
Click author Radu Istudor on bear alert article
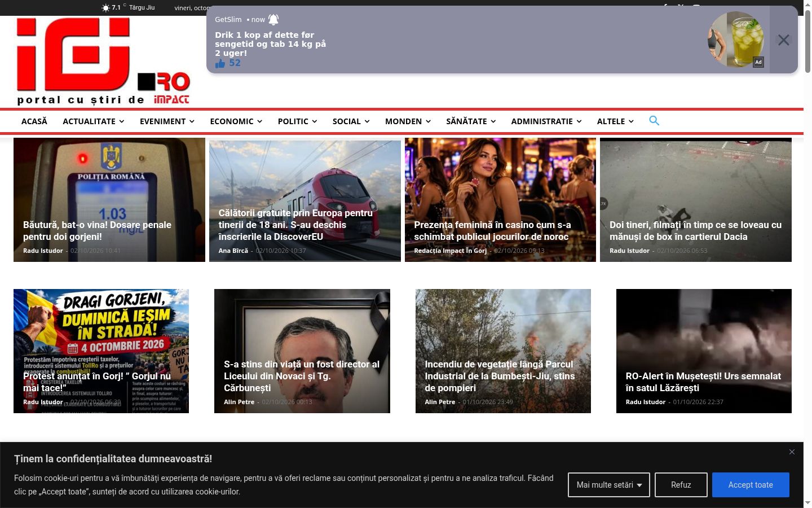tap(646, 402)
